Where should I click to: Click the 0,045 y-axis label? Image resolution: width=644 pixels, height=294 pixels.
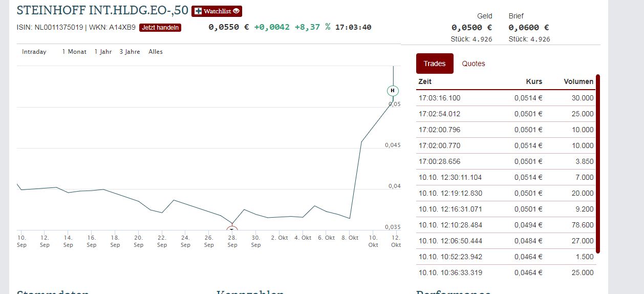tap(393, 145)
